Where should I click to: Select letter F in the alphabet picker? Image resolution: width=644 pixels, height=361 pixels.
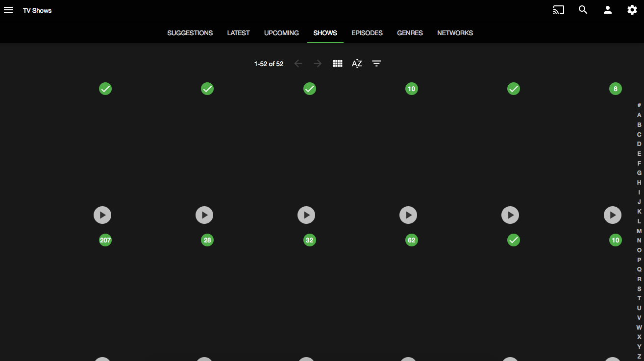(x=639, y=164)
